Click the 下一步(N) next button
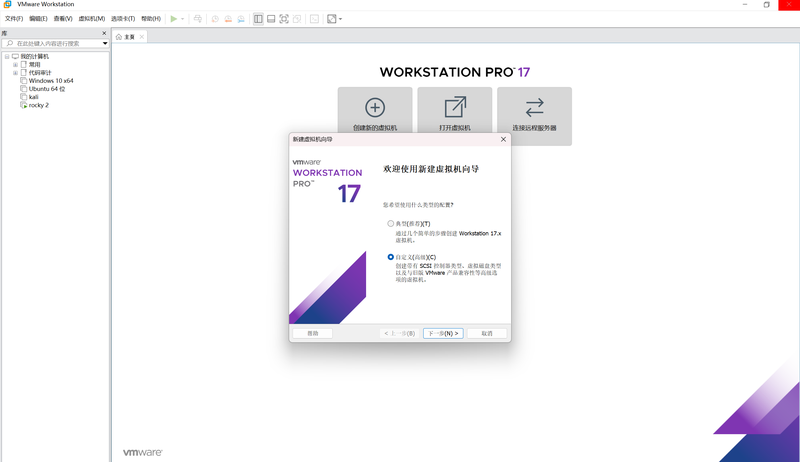The height and width of the screenshot is (462, 800). 443,333
